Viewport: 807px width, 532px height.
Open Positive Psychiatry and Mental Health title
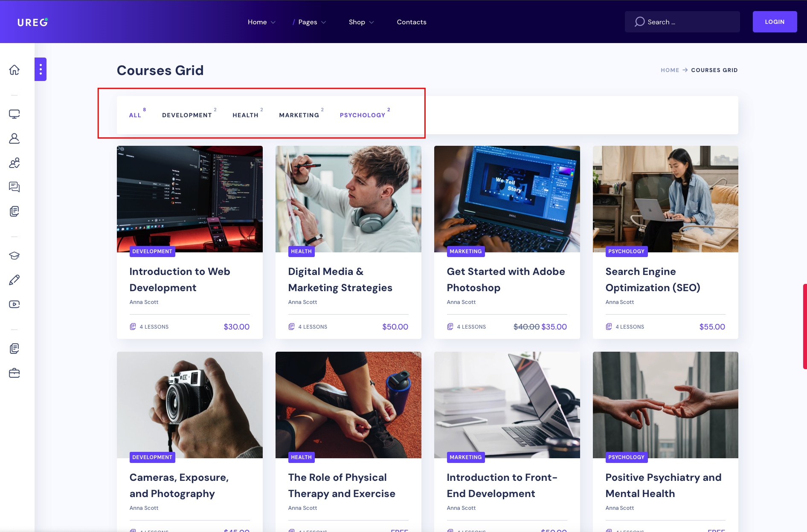pos(663,486)
